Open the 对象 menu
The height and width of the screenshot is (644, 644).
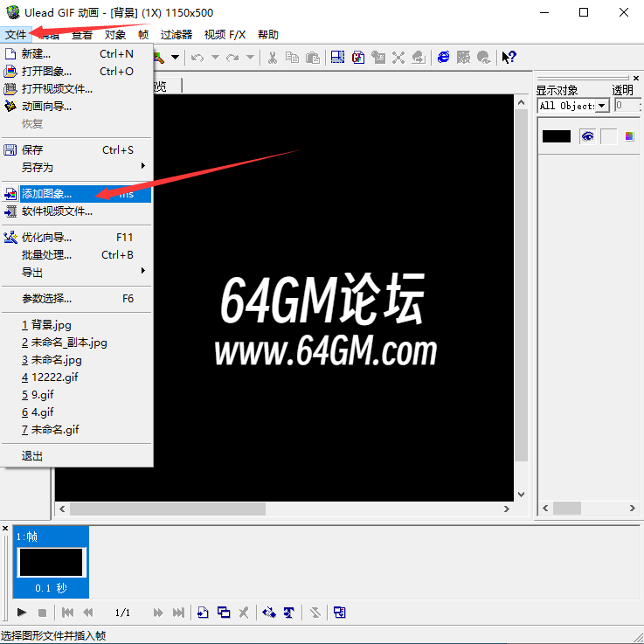coord(115,34)
